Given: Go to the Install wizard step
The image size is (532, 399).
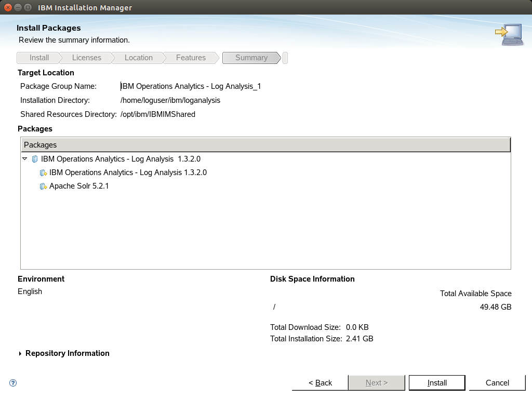Looking at the screenshot, I should pyautogui.click(x=39, y=58).
